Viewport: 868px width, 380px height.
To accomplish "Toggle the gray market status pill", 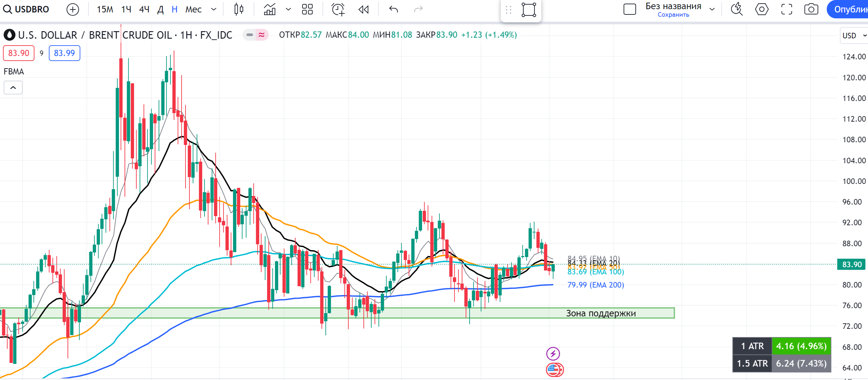I will 250,35.
